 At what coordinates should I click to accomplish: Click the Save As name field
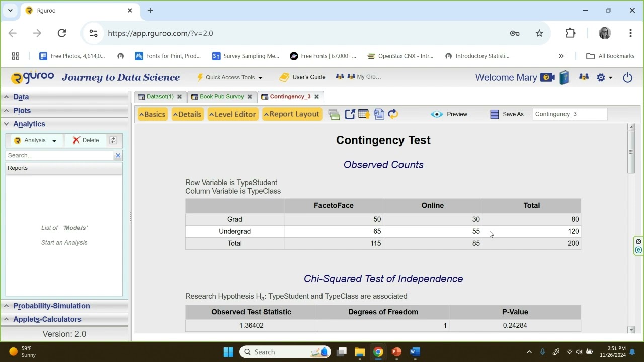coord(570,114)
